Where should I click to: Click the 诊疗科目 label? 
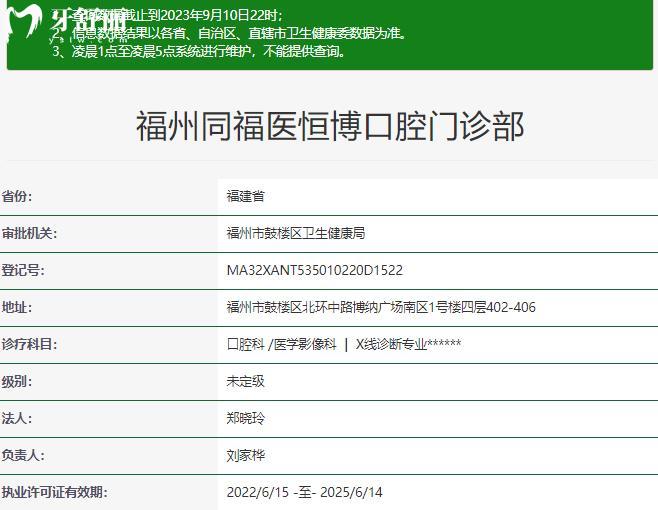coord(29,344)
